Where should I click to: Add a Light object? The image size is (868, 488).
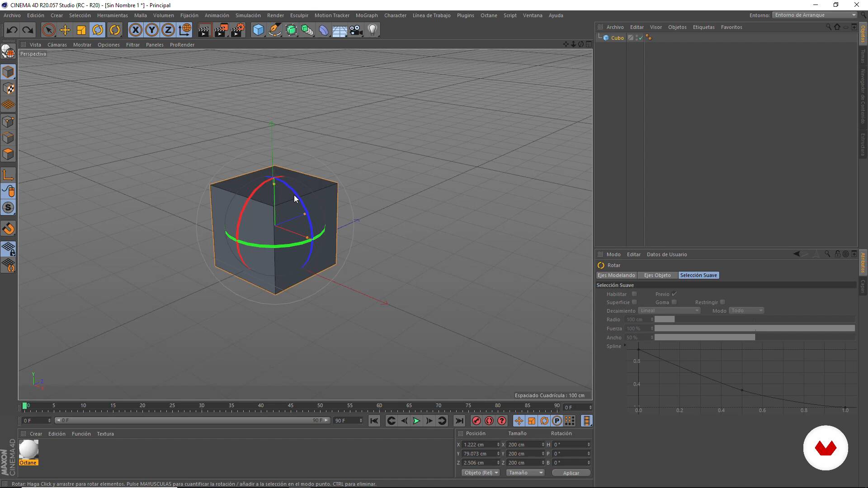pos(373,30)
